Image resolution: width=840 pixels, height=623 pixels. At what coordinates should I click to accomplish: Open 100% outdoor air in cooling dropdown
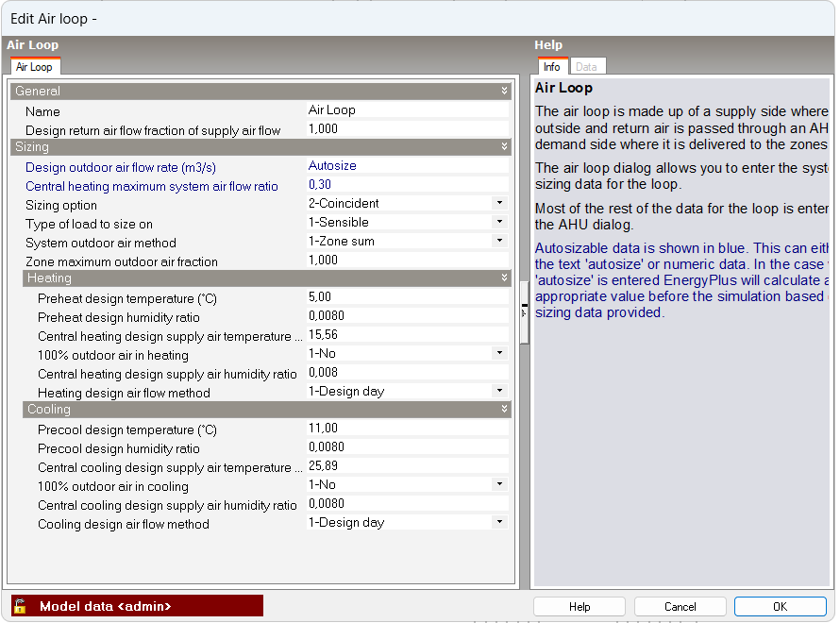(x=499, y=485)
